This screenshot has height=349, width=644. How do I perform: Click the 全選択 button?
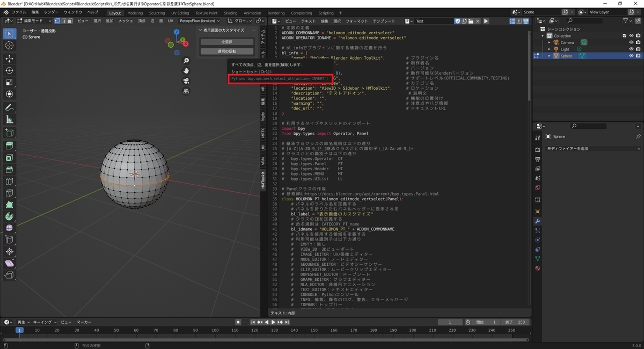[x=226, y=42]
